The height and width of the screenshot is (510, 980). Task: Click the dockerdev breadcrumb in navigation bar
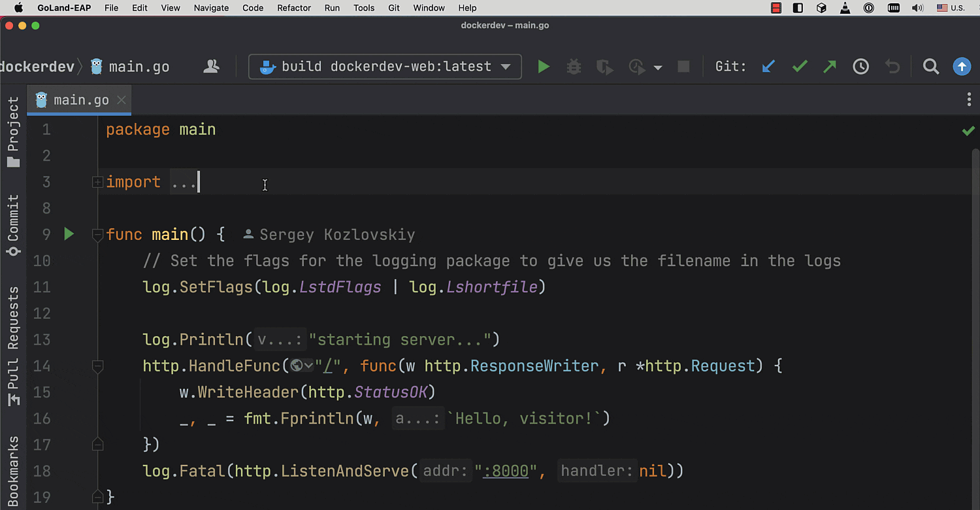tap(36, 67)
